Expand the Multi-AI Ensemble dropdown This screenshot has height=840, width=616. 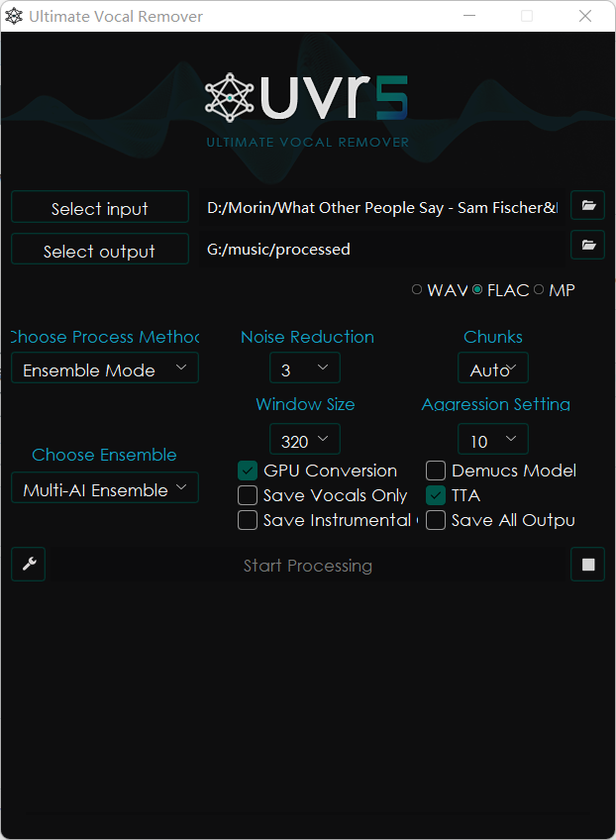coord(104,487)
